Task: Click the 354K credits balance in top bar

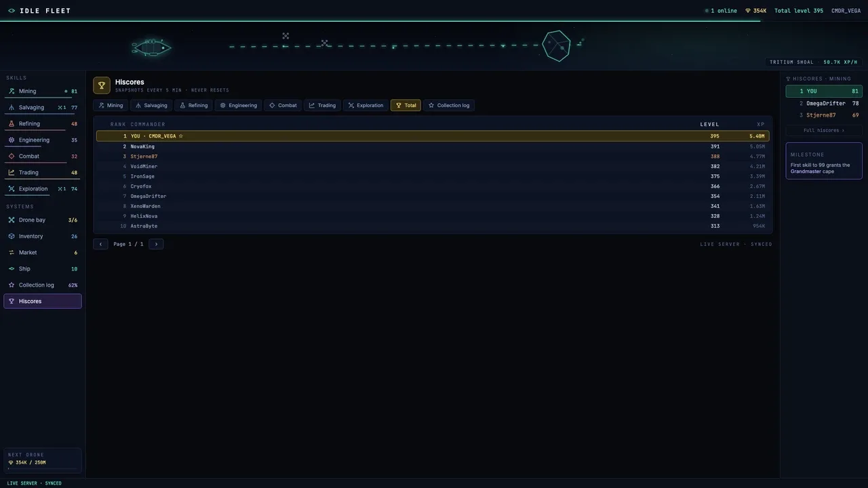Action: (x=756, y=11)
